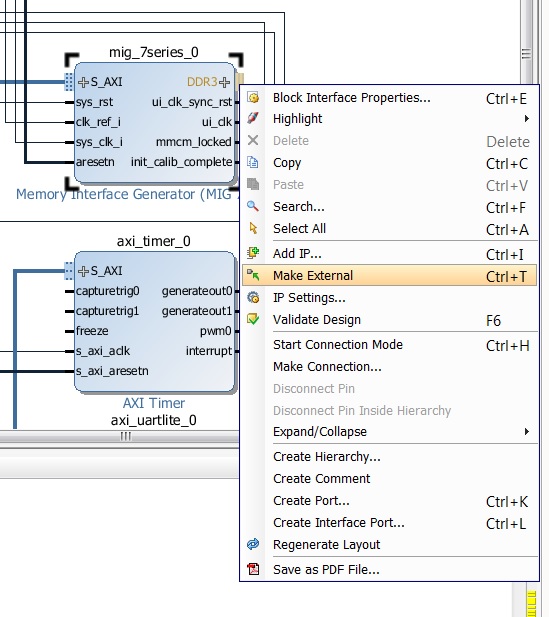Click the axi_uartlite_0 block label
Screen dimensions: 549x617
point(153,421)
